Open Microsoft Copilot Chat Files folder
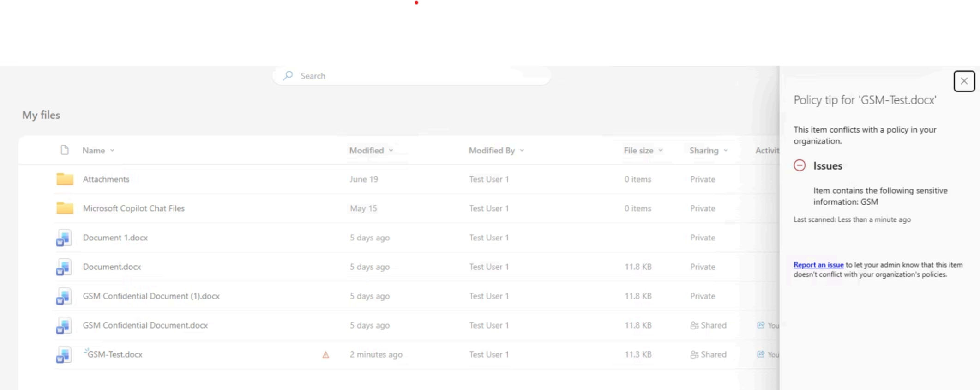980x390 pixels. coord(134,208)
